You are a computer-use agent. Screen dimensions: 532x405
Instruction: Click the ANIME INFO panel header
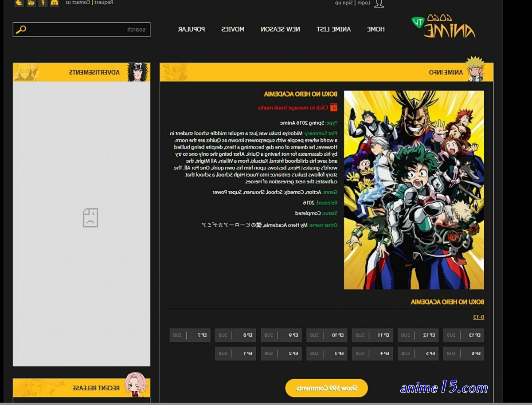click(x=326, y=72)
